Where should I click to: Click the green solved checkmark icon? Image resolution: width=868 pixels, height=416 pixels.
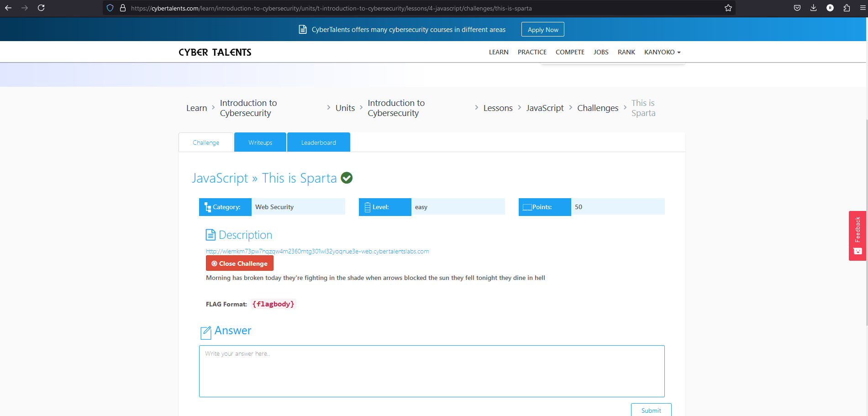[347, 178]
